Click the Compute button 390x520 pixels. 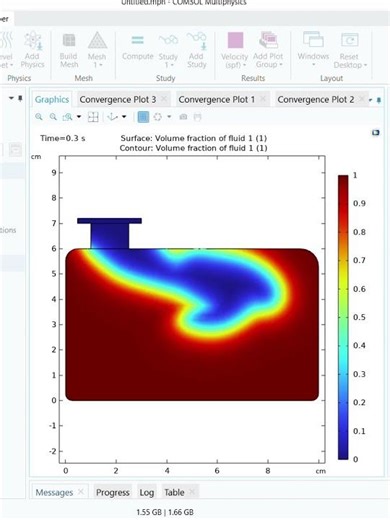pos(137,47)
